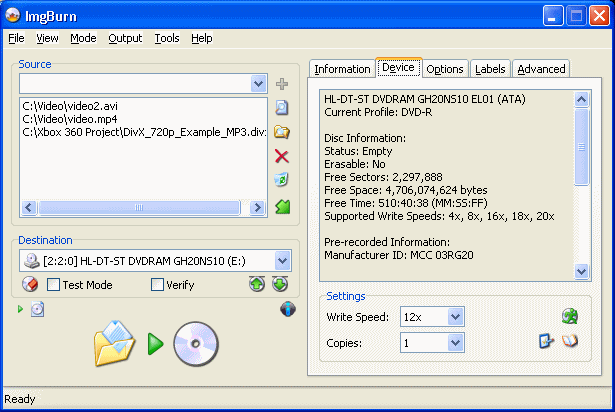Click the drive icon in Destination combo
Viewport: 615px width, 412px height.
pos(32,261)
